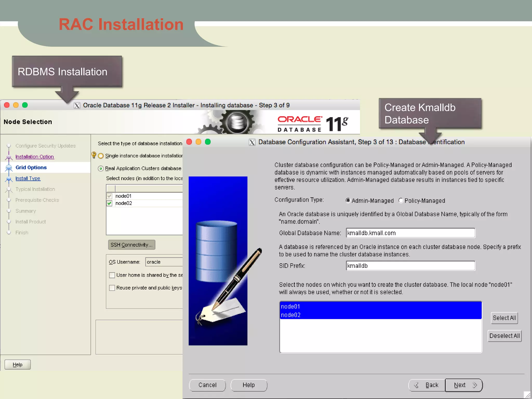The width and height of the screenshot is (532, 399).
Task: Click the SID Prefix field
Action: pos(410,266)
